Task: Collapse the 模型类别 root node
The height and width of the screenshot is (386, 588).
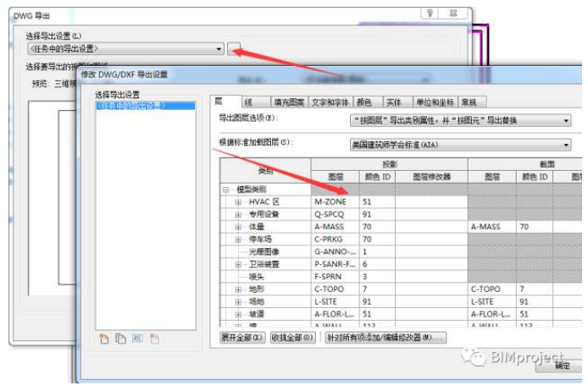Action: 227,190
